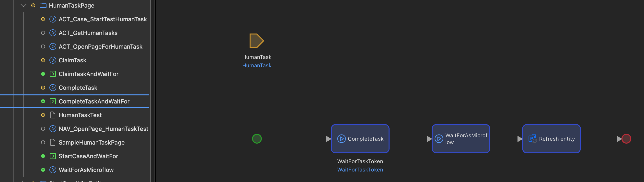Open the blue HumanTask type link
The height and width of the screenshot is (182, 644).
pyautogui.click(x=256, y=66)
